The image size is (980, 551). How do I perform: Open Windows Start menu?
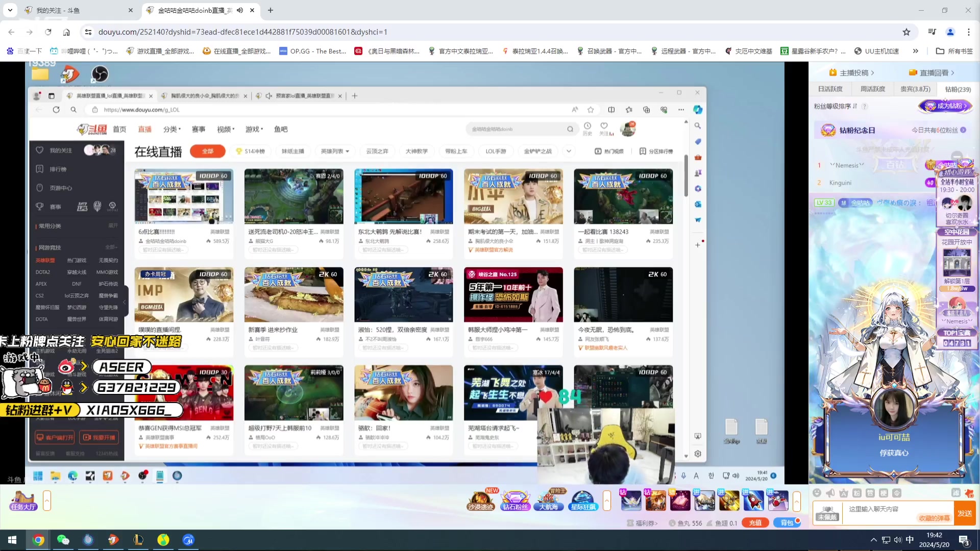12,540
